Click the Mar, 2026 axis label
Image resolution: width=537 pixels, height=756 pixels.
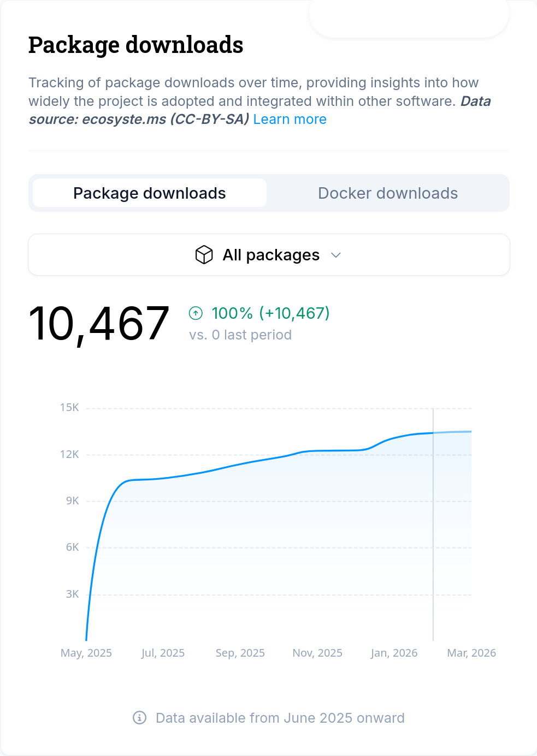[471, 653]
